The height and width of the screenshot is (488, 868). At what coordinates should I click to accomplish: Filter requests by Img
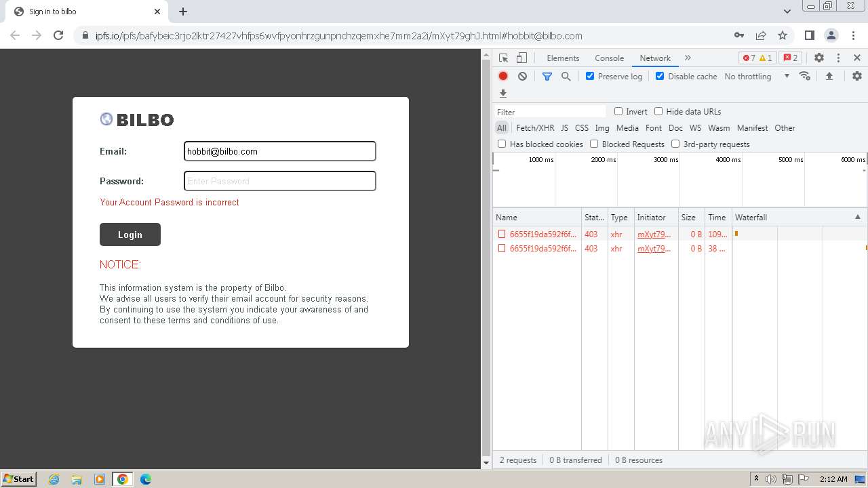tap(602, 127)
